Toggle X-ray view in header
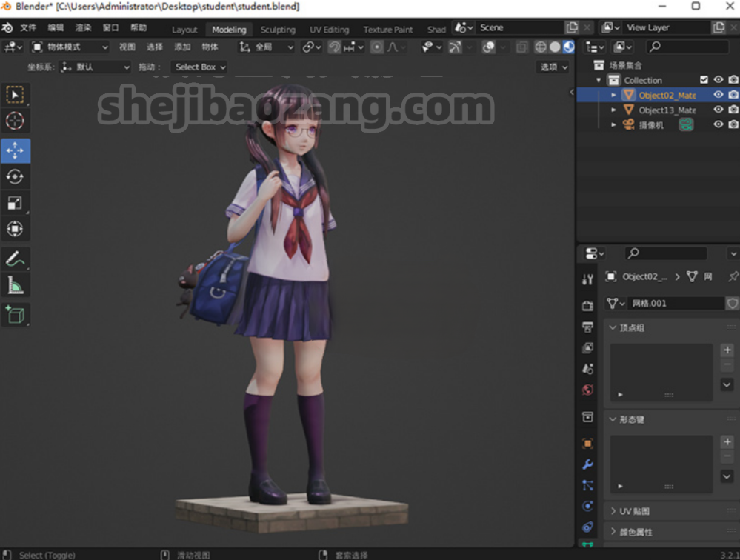 [x=521, y=47]
